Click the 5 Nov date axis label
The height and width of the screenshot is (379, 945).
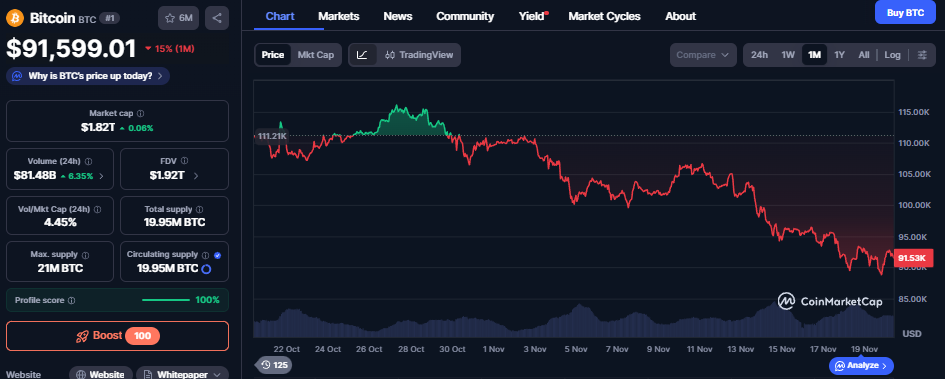[x=576, y=349]
